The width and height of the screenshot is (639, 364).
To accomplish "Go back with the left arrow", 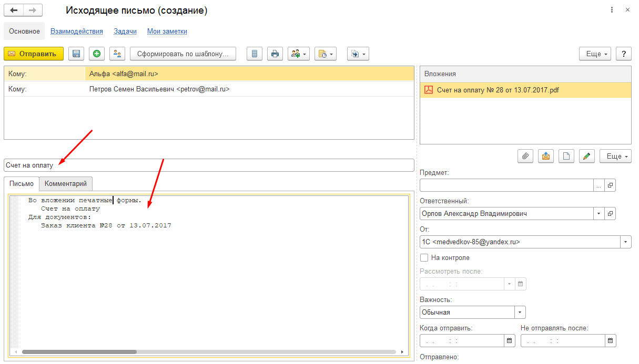I will click(14, 11).
